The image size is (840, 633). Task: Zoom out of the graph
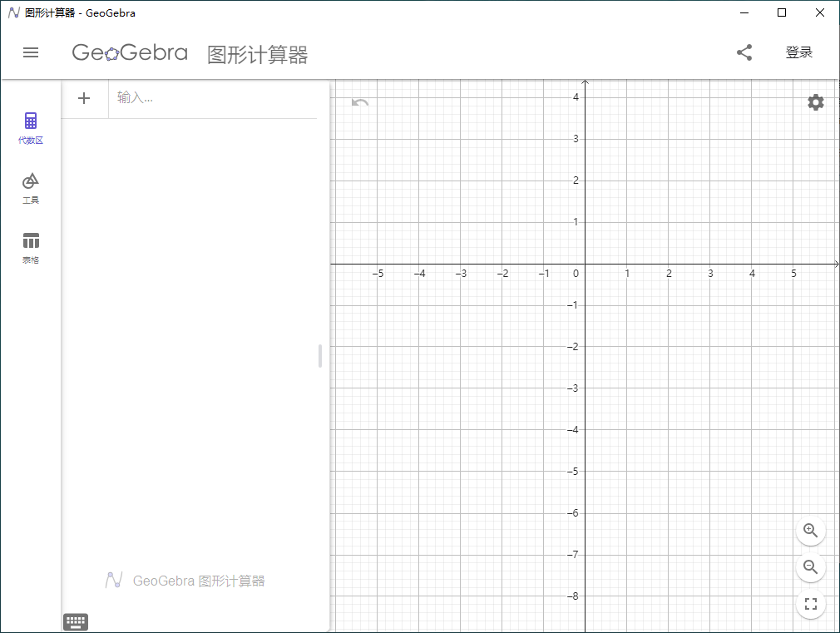[810, 567]
